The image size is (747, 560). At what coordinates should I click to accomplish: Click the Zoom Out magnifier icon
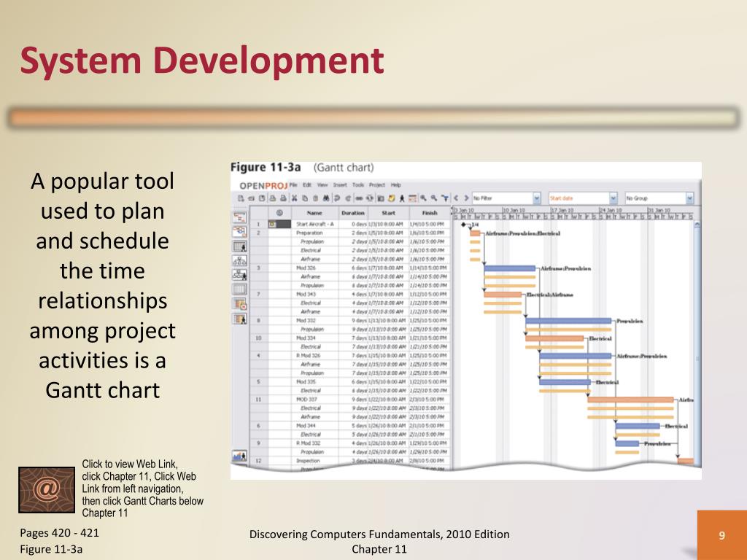click(x=433, y=198)
